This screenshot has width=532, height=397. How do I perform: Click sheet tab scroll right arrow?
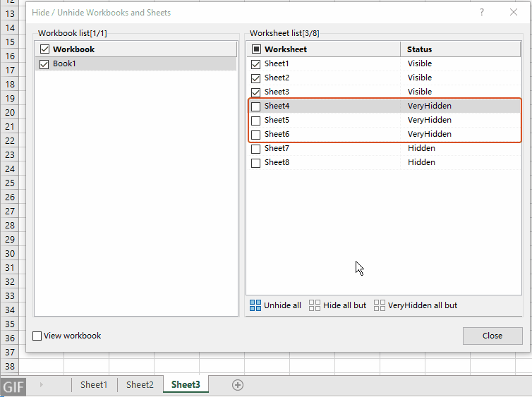(x=41, y=385)
